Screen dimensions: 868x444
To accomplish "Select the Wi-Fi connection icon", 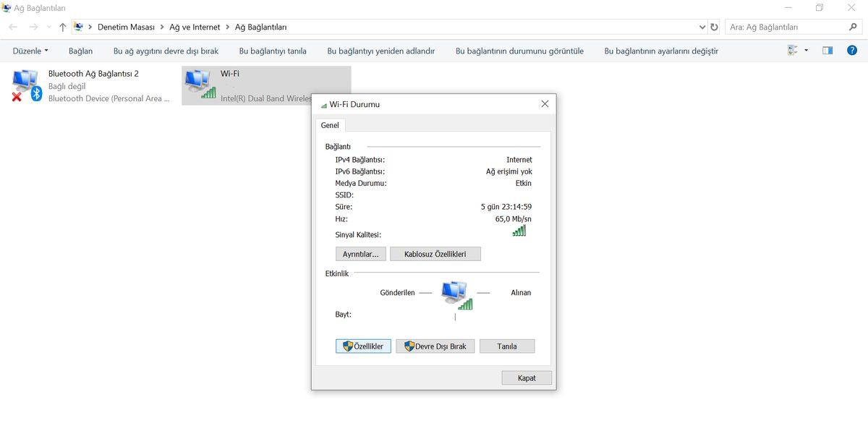I will pos(199,82).
